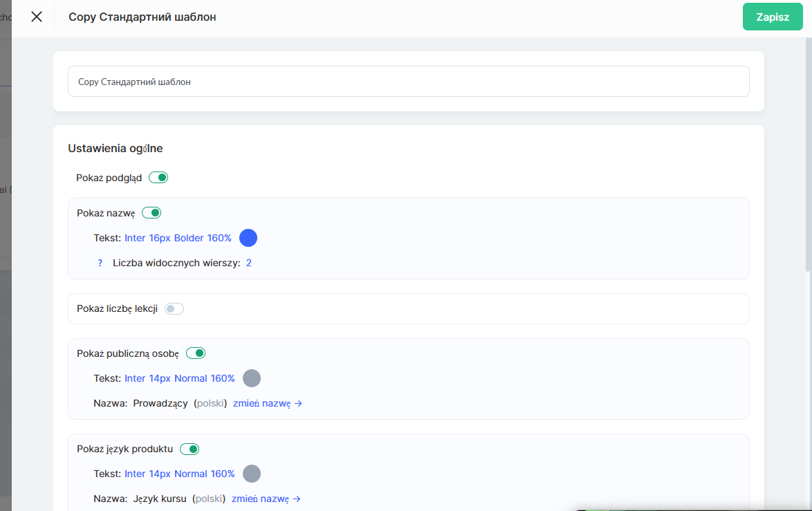Pick the gray color swatch for product language text

[252, 473]
